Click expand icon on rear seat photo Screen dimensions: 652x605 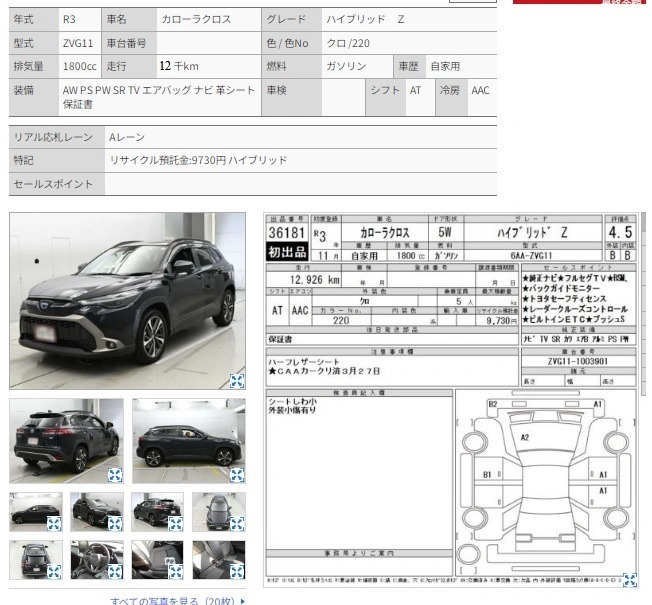(x=237, y=572)
